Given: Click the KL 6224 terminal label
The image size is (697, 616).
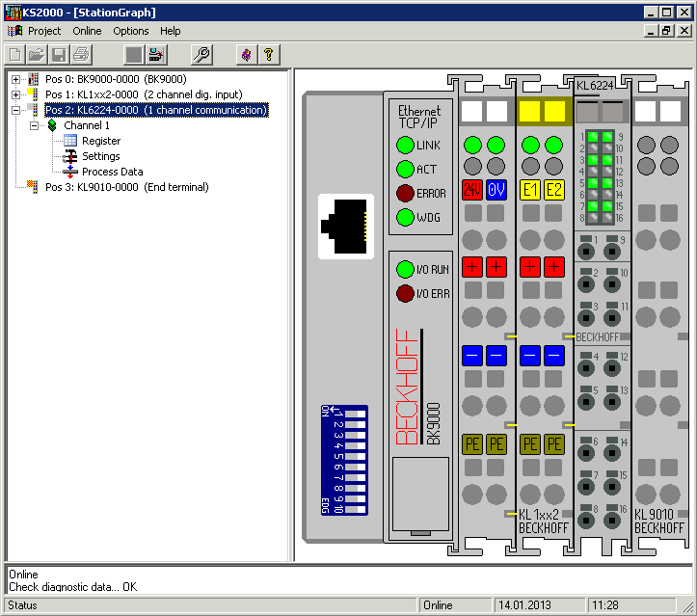Looking at the screenshot, I should [595, 86].
